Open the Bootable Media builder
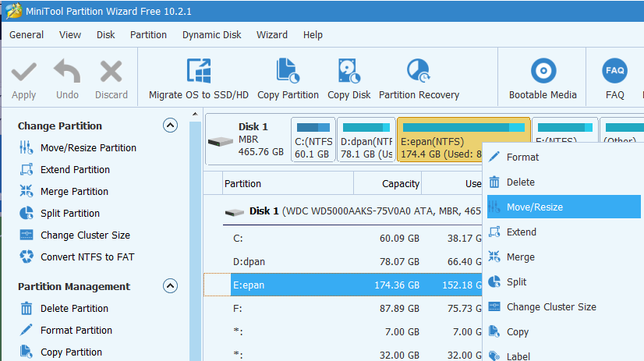Viewport: 644px width, 361px height. tap(543, 79)
